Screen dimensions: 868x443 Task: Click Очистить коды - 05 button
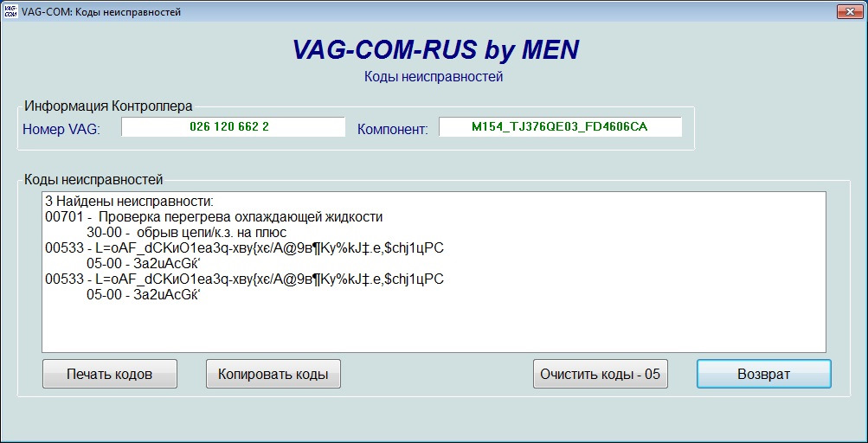point(601,374)
